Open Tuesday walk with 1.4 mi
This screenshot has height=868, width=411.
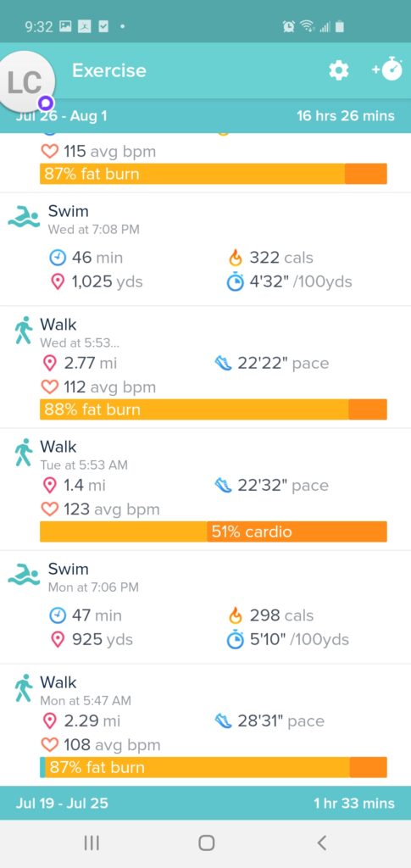tap(205, 489)
